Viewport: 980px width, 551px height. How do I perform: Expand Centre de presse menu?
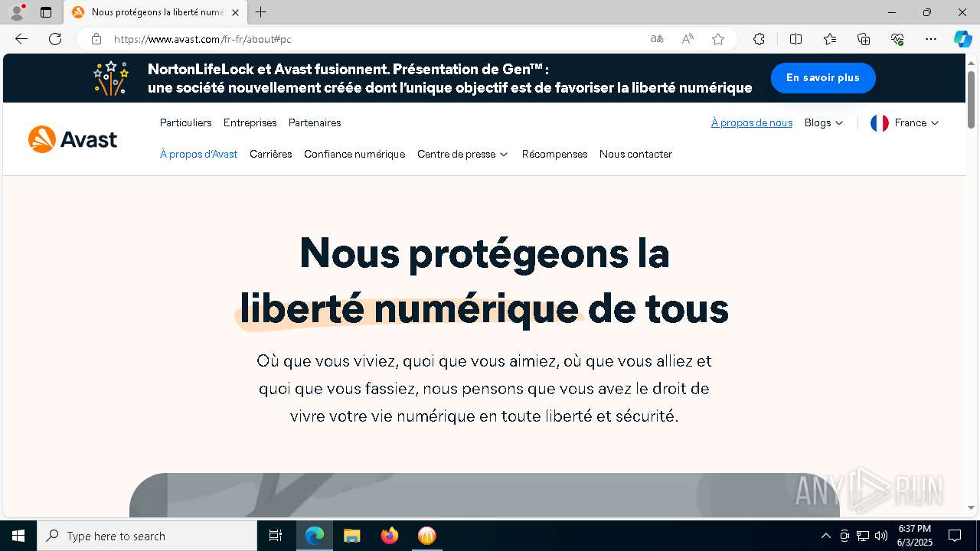[462, 154]
